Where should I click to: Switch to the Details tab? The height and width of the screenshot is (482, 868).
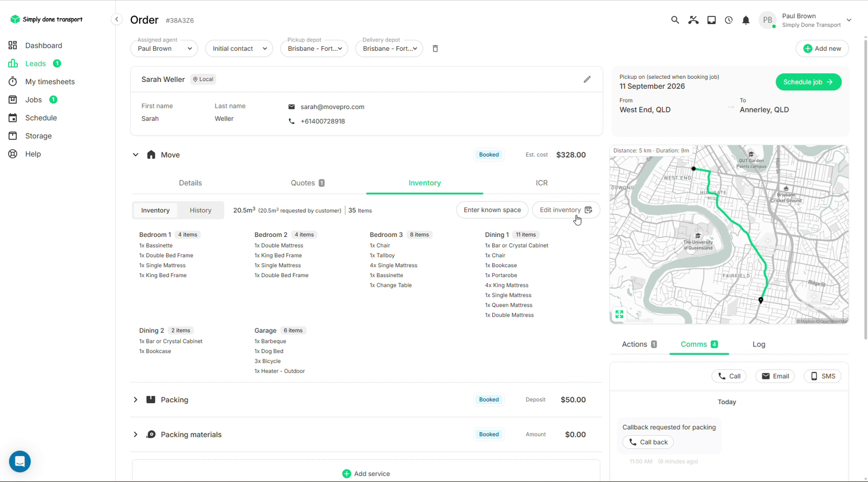point(190,183)
